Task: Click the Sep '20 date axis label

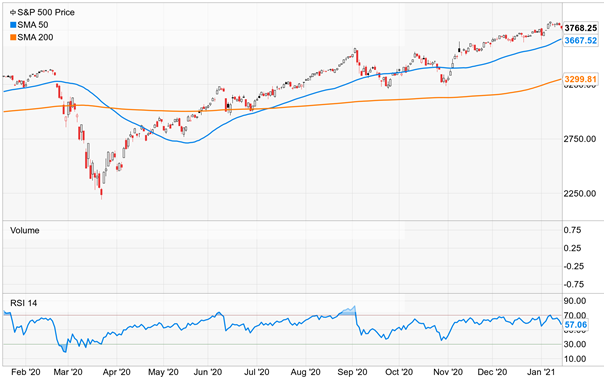Action: [352, 372]
